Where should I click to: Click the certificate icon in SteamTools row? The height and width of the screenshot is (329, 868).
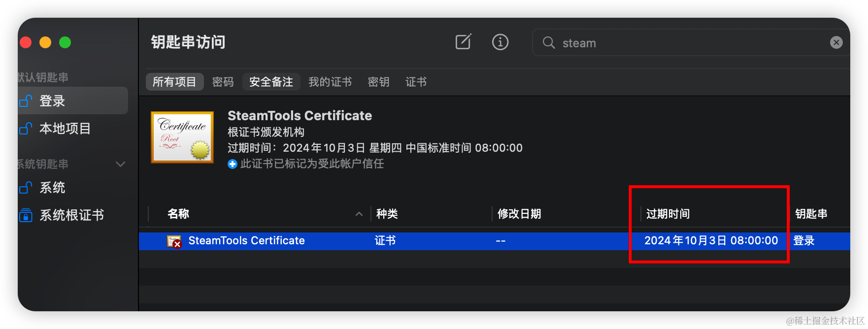[x=174, y=241]
